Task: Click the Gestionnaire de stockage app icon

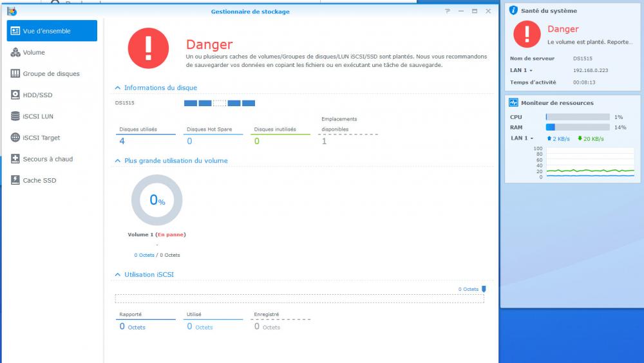Action: tap(12, 11)
